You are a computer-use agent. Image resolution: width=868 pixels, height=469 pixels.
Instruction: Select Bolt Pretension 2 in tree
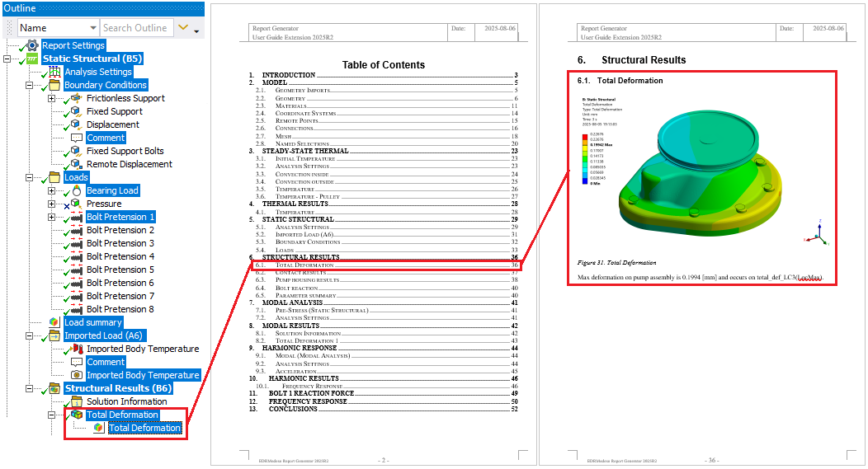coord(120,230)
